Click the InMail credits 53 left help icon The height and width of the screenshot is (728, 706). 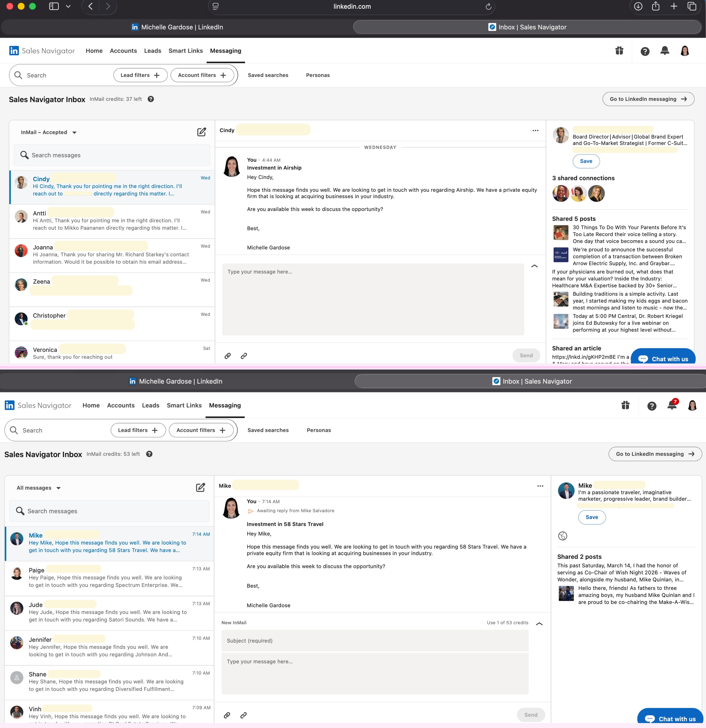click(x=149, y=454)
